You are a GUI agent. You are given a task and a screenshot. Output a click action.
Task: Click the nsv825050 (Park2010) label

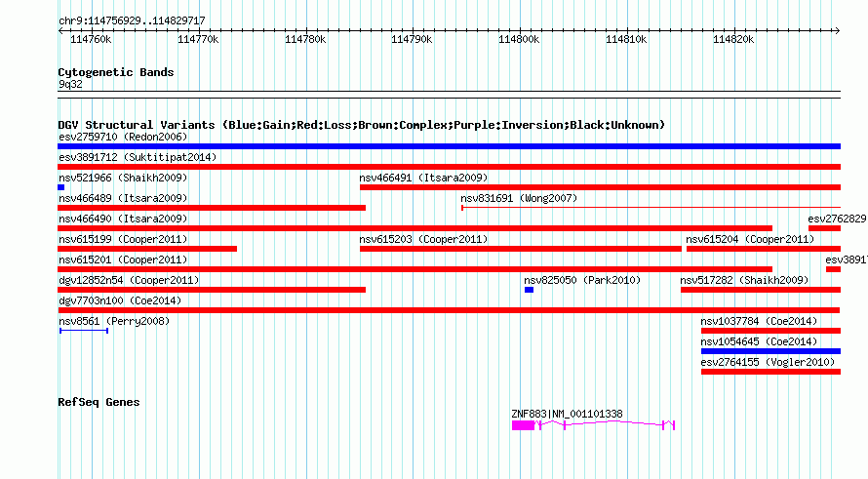coord(582,280)
